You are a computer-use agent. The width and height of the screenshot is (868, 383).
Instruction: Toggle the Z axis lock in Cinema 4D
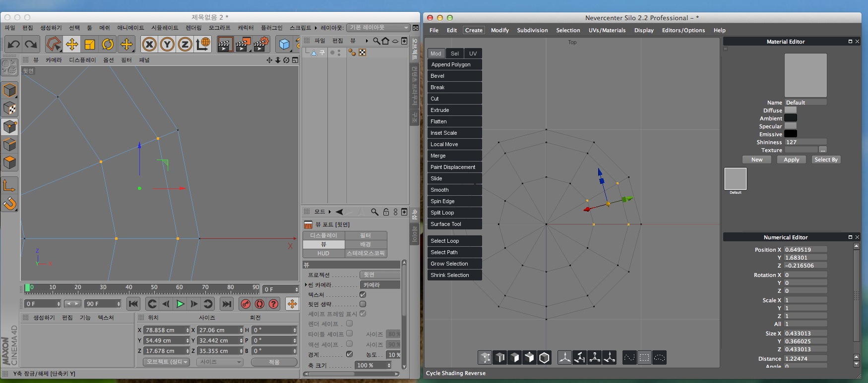(185, 44)
